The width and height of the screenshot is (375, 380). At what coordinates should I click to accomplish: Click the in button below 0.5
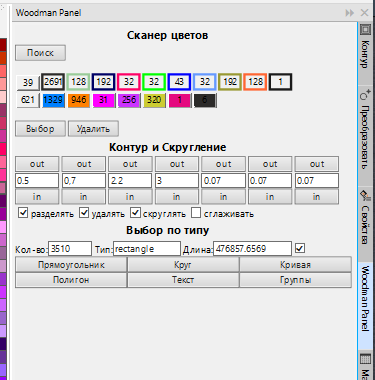(x=37, y=197)
